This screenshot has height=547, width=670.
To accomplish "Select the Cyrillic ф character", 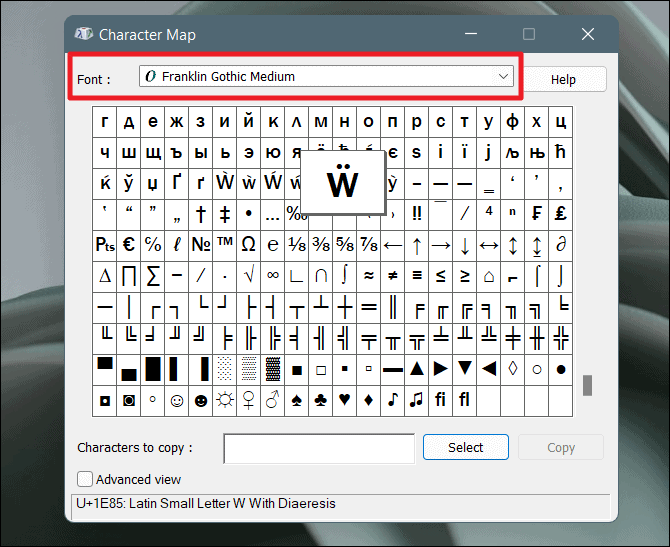I will pos(513,122).
